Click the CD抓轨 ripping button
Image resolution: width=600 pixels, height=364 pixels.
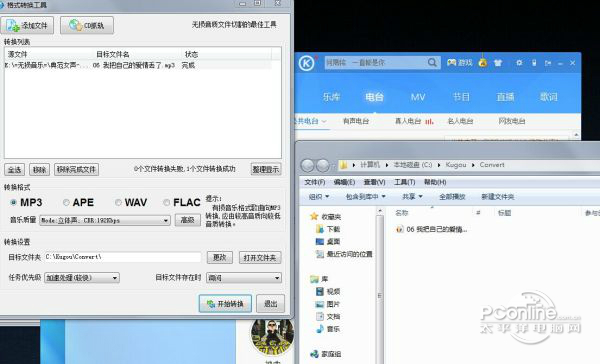[87, 25]
